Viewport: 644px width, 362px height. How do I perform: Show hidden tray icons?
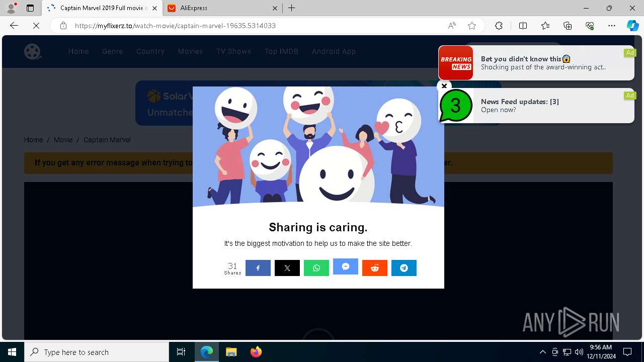click(542, 352)
